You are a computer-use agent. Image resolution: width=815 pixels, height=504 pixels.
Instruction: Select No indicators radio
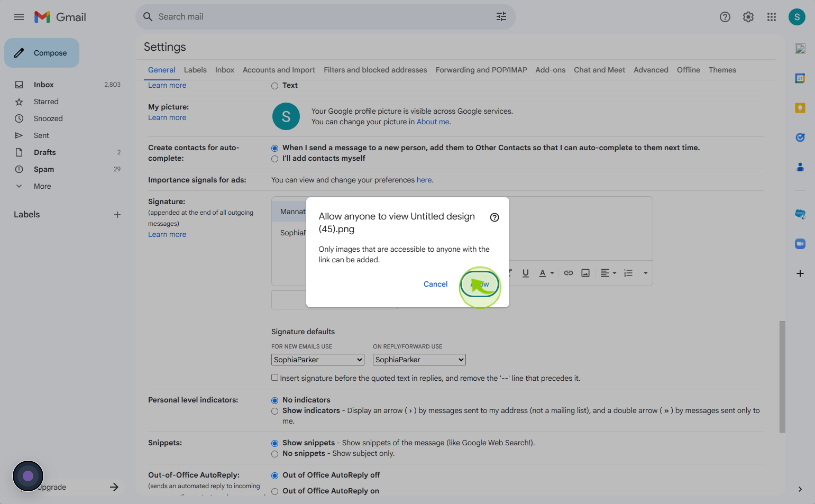tap(274, 400)
